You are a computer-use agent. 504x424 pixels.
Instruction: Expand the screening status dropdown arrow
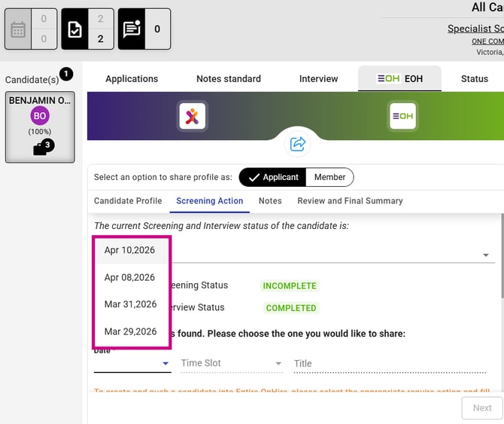pyautogui.click(x=485, y=255)
